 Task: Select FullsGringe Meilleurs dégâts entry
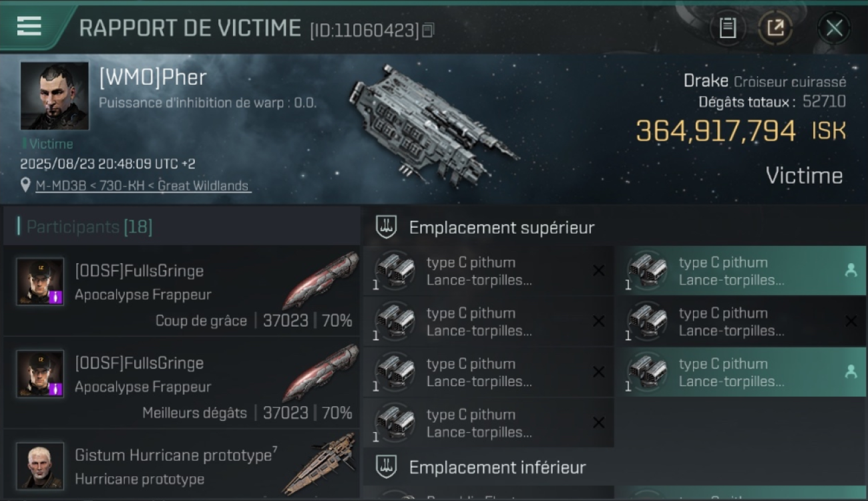pos(182,383)
